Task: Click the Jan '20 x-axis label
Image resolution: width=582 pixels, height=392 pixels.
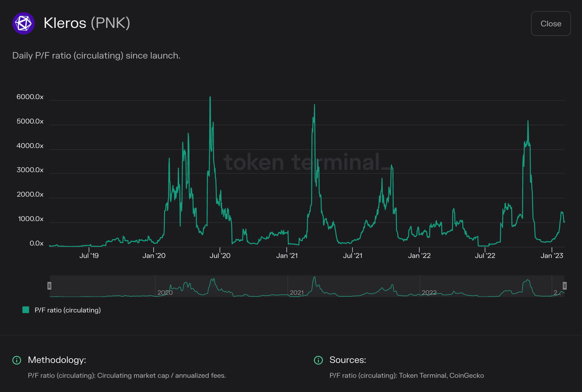Action: [154, 256]
